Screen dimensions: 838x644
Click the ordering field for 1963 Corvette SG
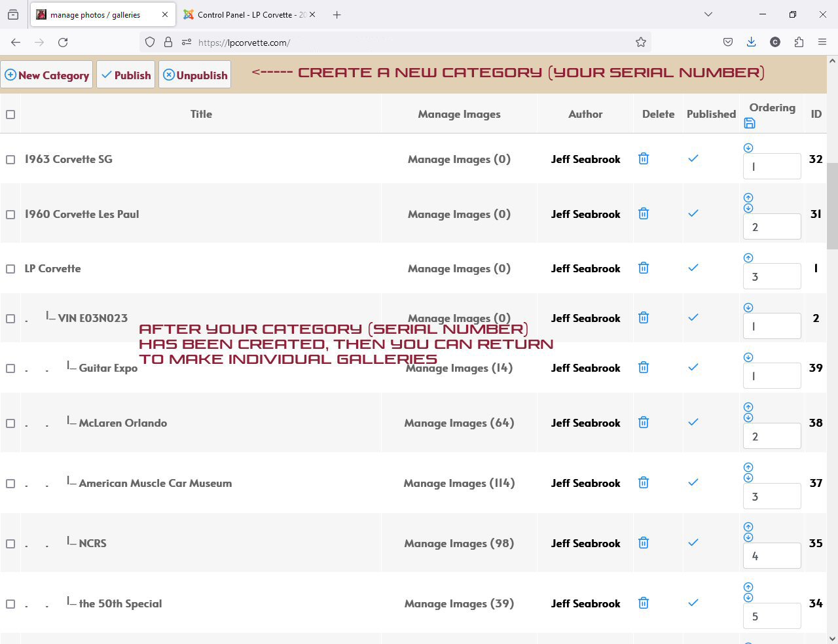pos(772,166)
